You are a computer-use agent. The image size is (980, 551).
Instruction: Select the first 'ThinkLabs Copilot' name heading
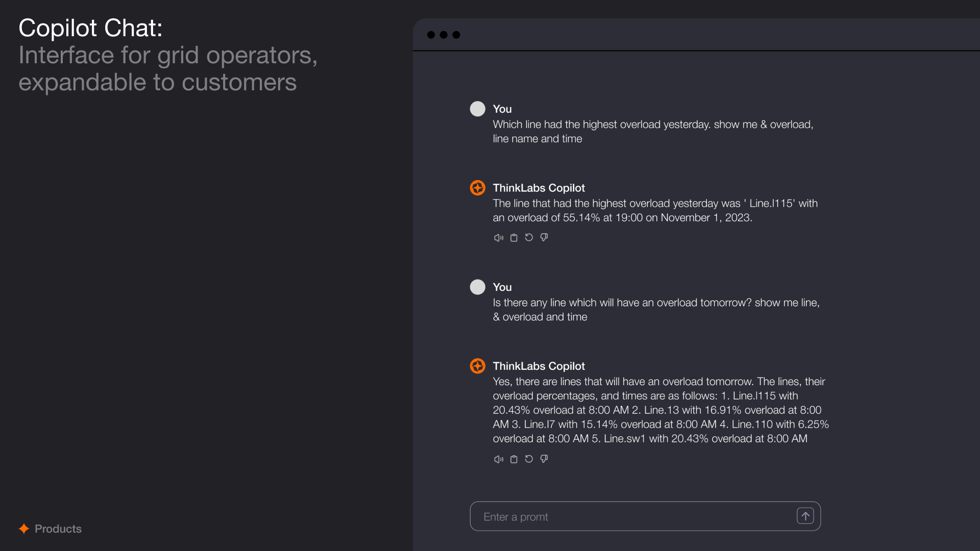click(538, 188)
